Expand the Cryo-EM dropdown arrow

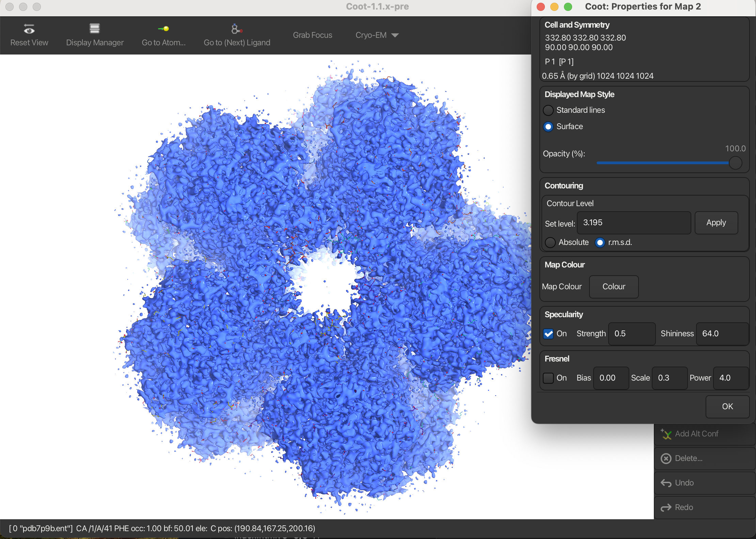coord(395,35)
